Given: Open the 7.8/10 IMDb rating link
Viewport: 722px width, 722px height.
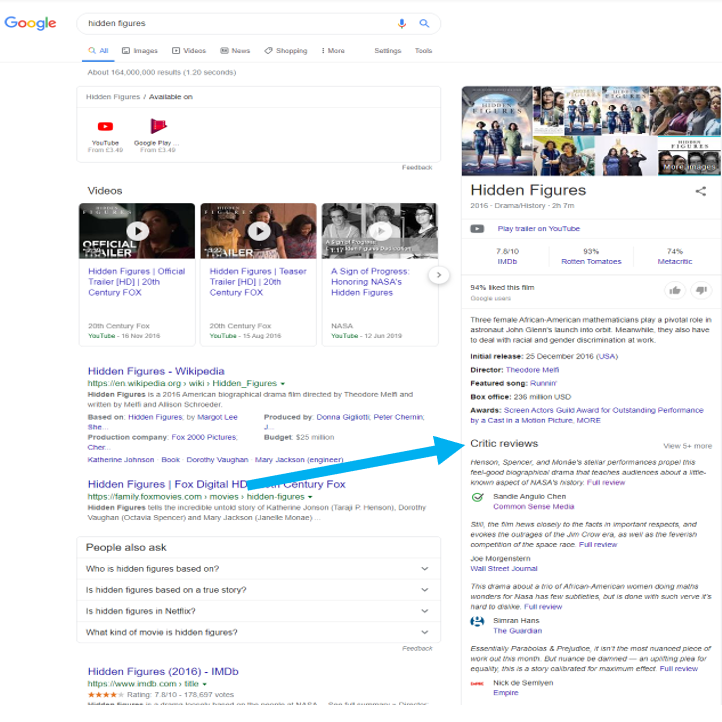Looking at the screenshot, I should pos(507,256).
